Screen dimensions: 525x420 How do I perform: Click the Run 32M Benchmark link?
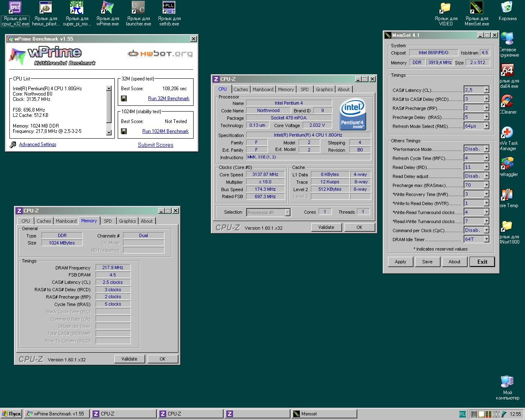click(x=169, y=98)
